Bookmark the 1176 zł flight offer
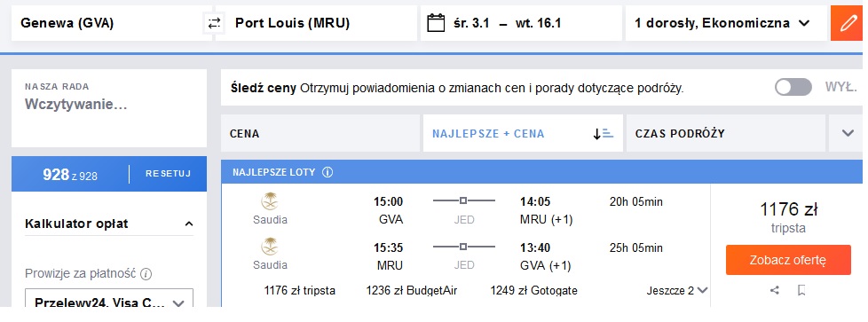Image resolution: width=868 pixels, height=322 pixels. 801,290
